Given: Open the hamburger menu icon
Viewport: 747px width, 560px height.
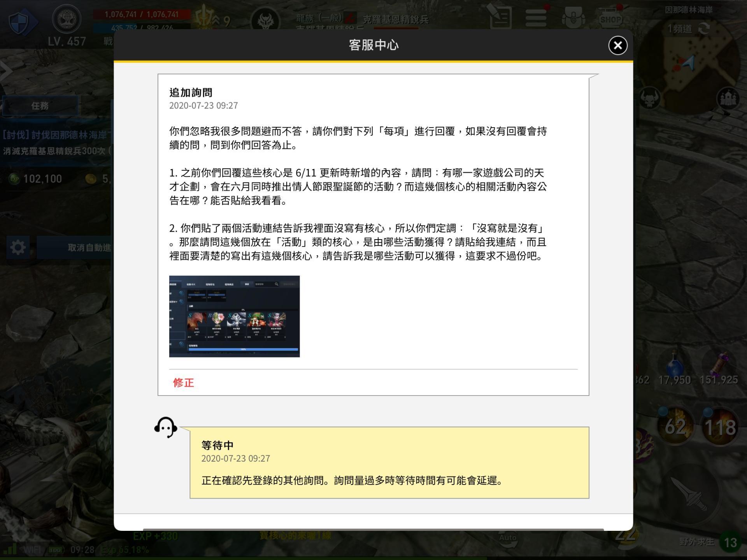Looking at the screenshot, I should (536, 17).
